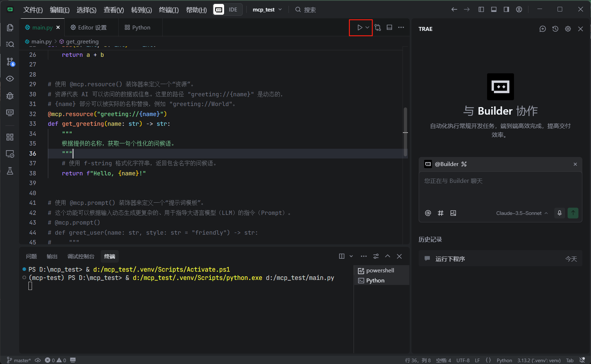This screenshot has height=364, width=591.
Task: Toggle the IDE mode switch
Action: click(228, 10)
